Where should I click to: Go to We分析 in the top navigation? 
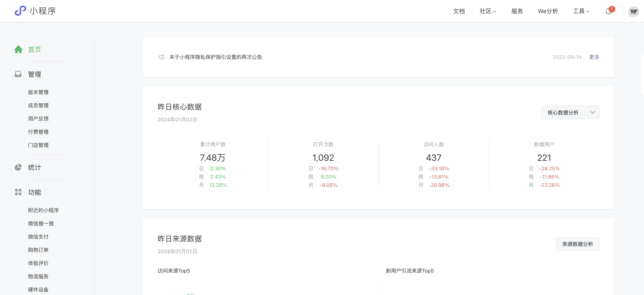point(548,11)
